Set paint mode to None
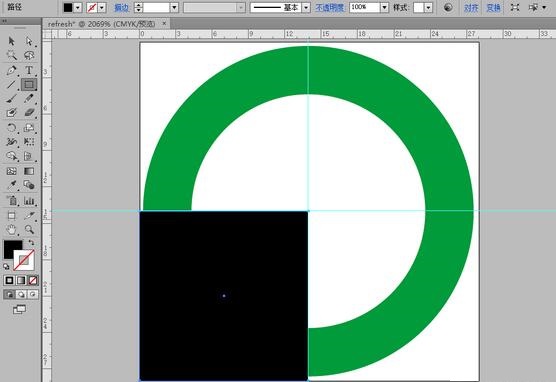556x382 pixels. click(x=33, y=281)
